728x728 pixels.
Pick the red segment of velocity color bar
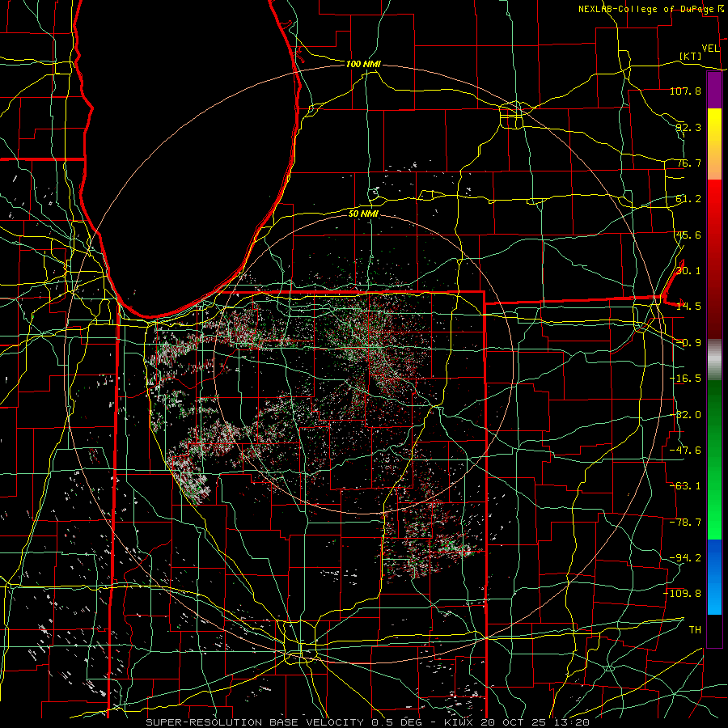click(x=714, y=259)
